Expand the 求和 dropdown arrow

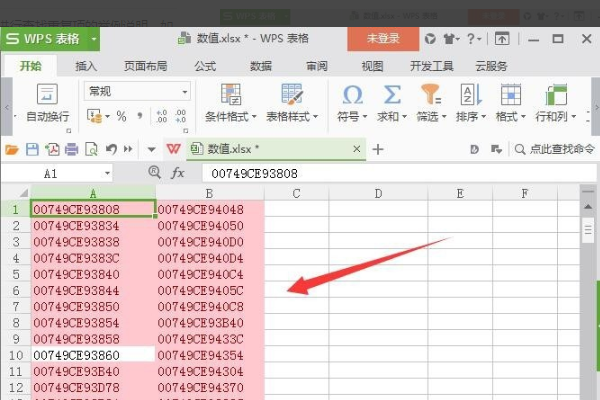click(x=404, y=117)
